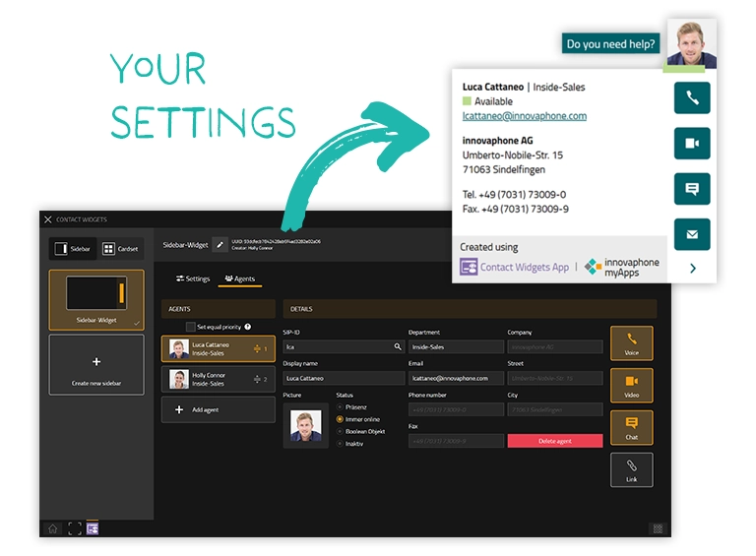Select Inaktiv status radio button

[340, 443]
